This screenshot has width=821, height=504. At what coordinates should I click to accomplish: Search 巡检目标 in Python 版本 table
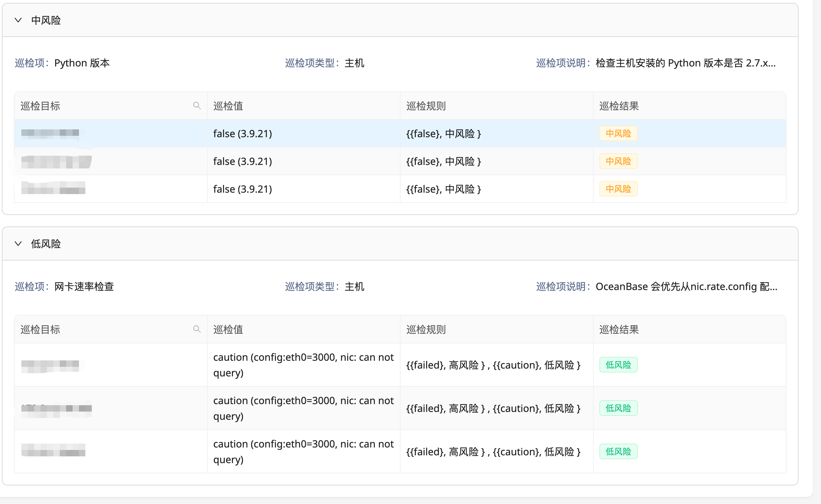coord(197,106)
